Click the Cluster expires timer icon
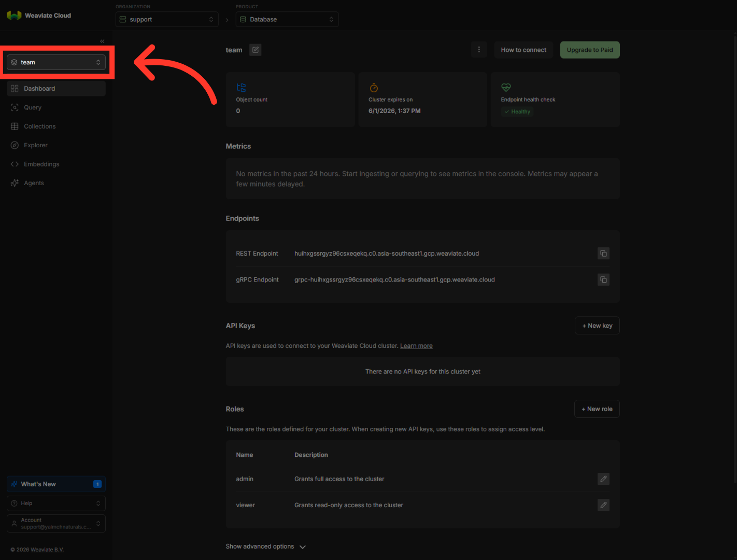 coord(374,88)
